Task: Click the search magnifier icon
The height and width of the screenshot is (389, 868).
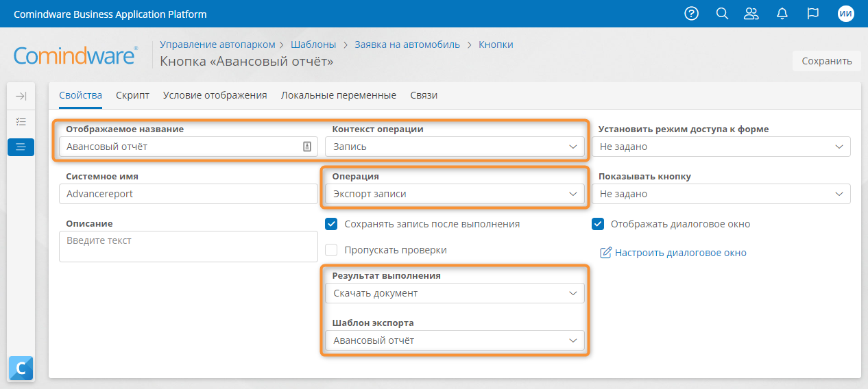Action: pos(722,14)
